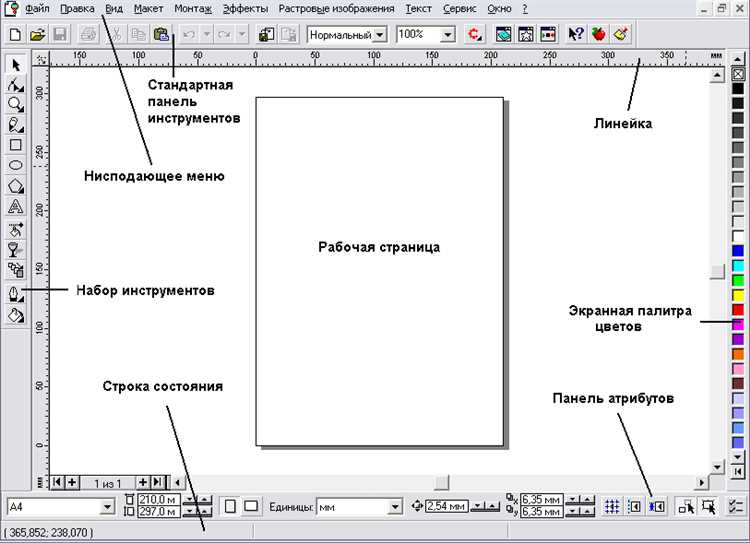Select the Rectangle tool

point(15,145)
